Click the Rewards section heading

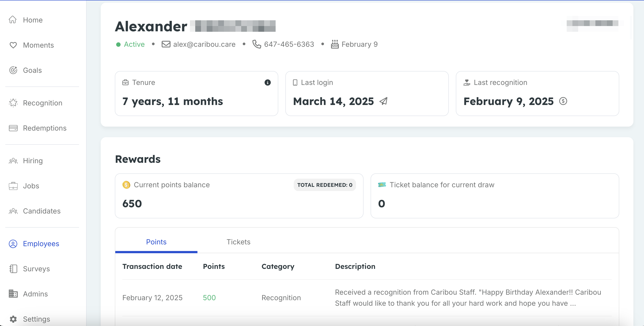[138, 159]
